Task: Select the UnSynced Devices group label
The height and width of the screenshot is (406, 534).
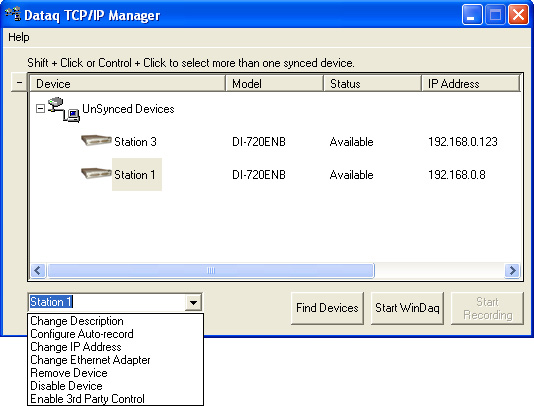Action: (128, 109)
